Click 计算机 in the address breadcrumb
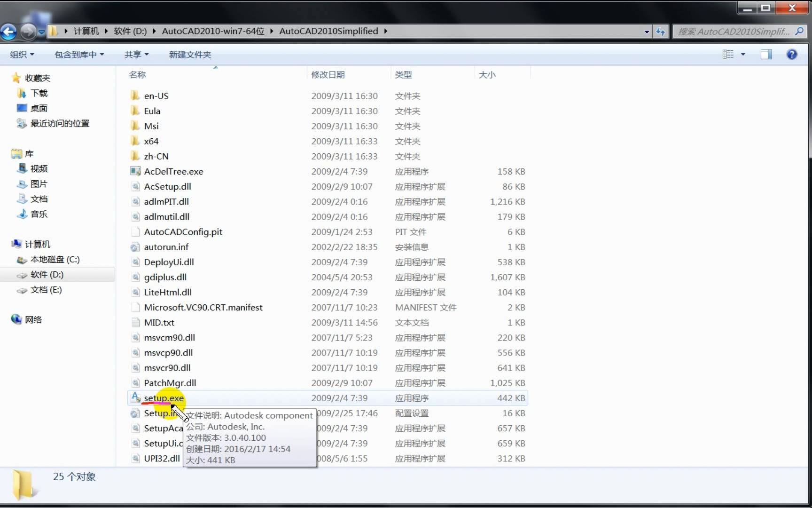 [86, 31]
